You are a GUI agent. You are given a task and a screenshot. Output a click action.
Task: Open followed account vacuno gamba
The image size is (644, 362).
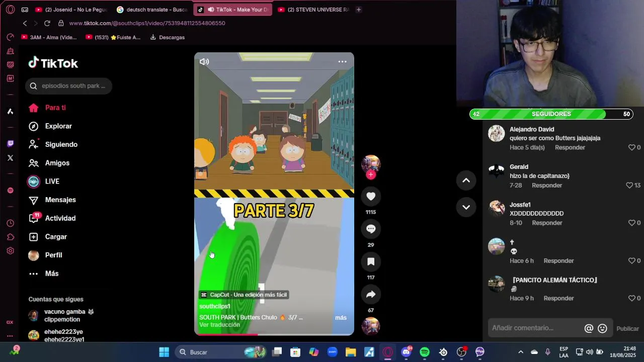[61, 315]
